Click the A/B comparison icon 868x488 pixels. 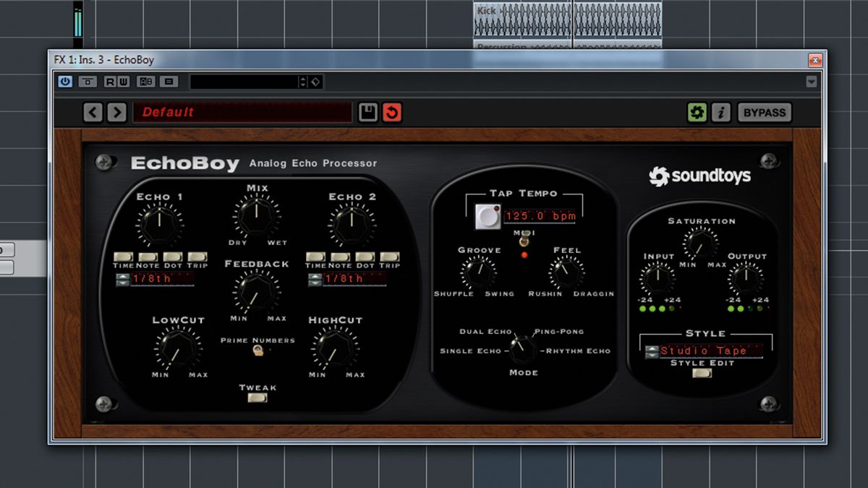pyautogui.click(x=144, y=82)
